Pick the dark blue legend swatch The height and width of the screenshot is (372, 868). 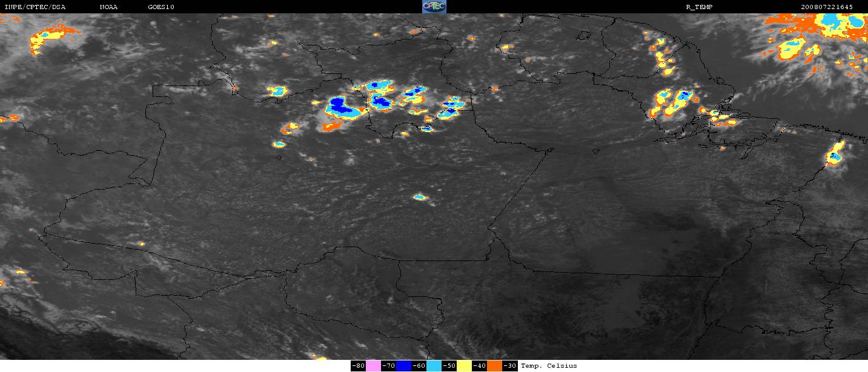(x=403, y=366)
